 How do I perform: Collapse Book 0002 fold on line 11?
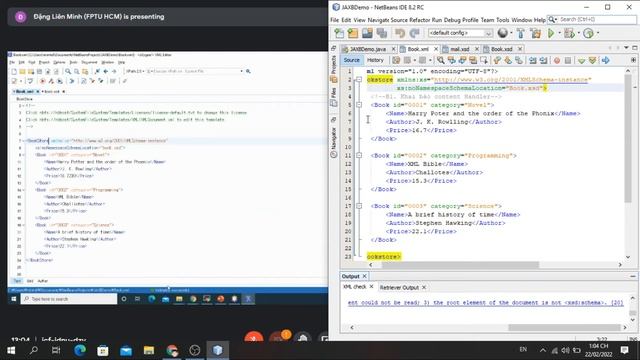tap(359, 156)
